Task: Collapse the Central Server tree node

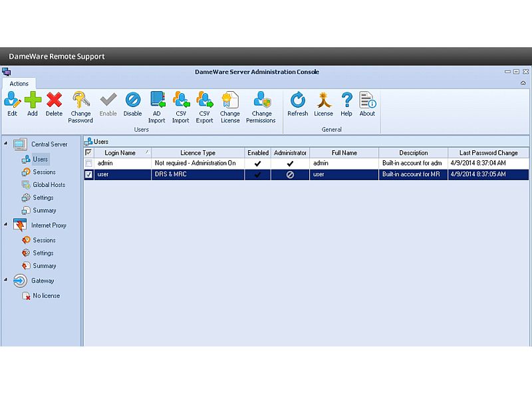Action: 6,144
